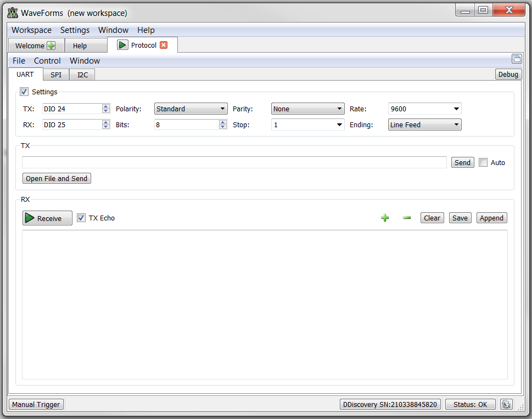Click the TX DIO 24 pin stepper arrows
This screenshot has width=532, height=419.
pyautogui.click(x=106, y=109)
